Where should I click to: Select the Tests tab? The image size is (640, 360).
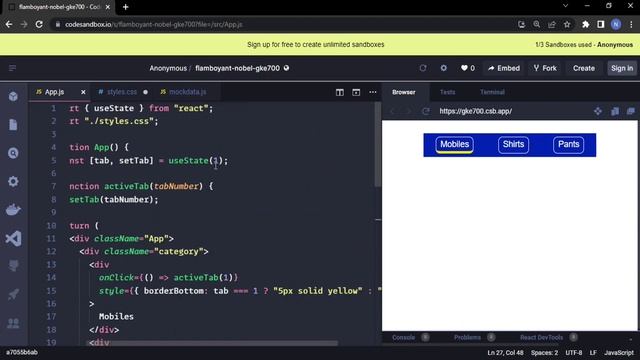[x=447, y=92]
